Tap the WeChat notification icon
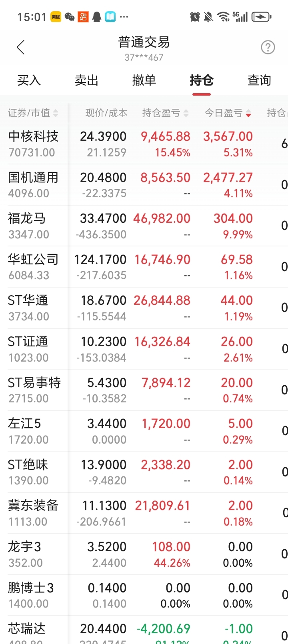The height and width of the screenshot is (644, 288). click(70, 17)
